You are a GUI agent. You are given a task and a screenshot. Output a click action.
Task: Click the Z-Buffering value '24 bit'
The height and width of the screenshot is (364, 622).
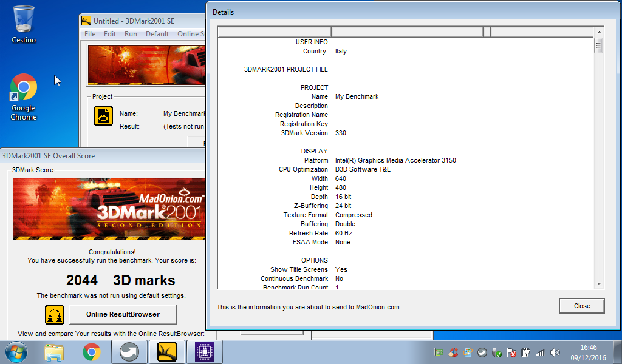(343, 206)
